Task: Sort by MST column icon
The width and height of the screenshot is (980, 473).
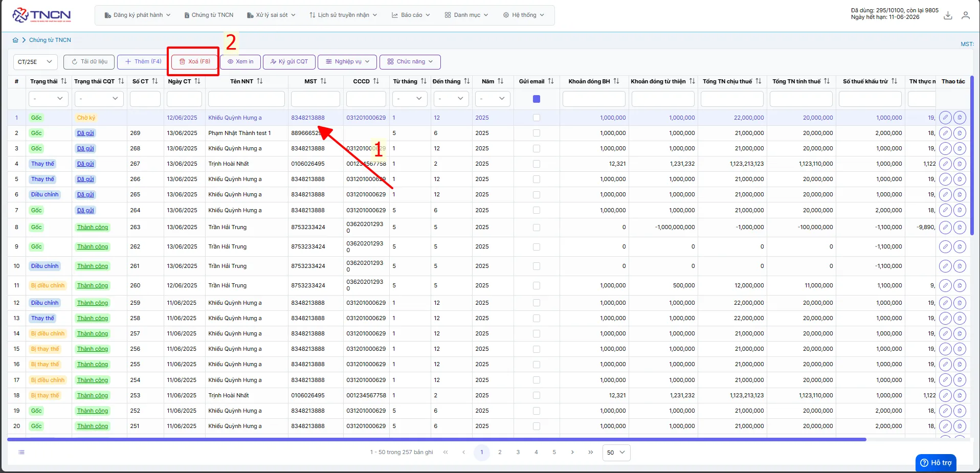Action: [323, 81]
